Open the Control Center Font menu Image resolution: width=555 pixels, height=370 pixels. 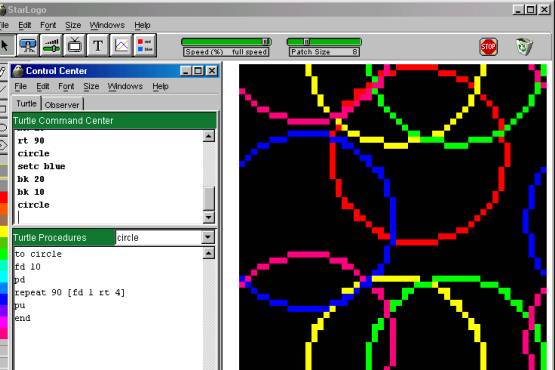[66, 86]
